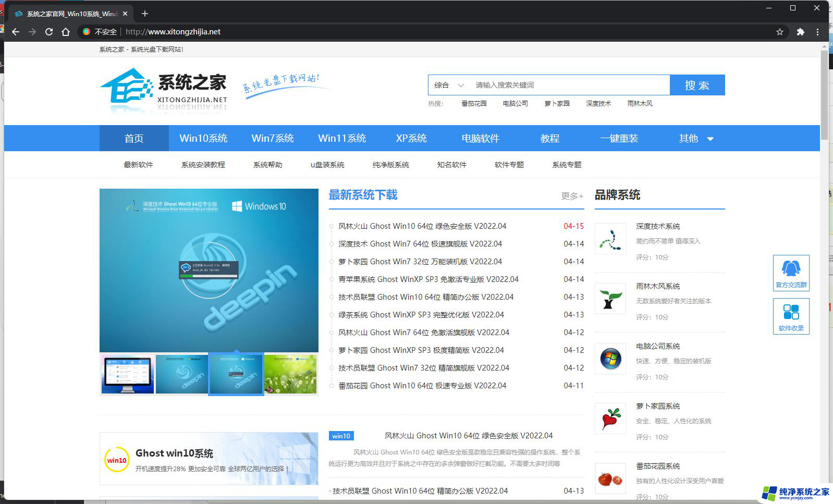Open the Win11系统 navigation tab
833x504 pixels.
pos(342,138)
